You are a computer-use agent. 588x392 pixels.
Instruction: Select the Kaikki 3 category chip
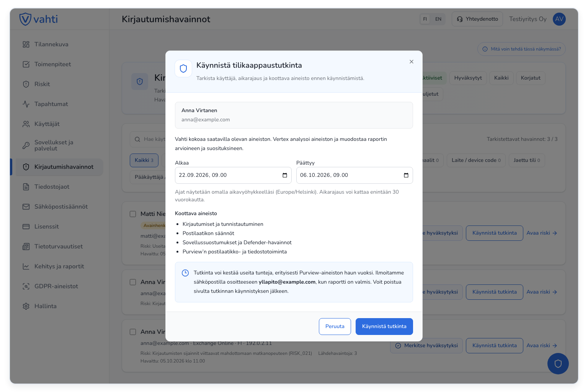(x=144, y=160)
